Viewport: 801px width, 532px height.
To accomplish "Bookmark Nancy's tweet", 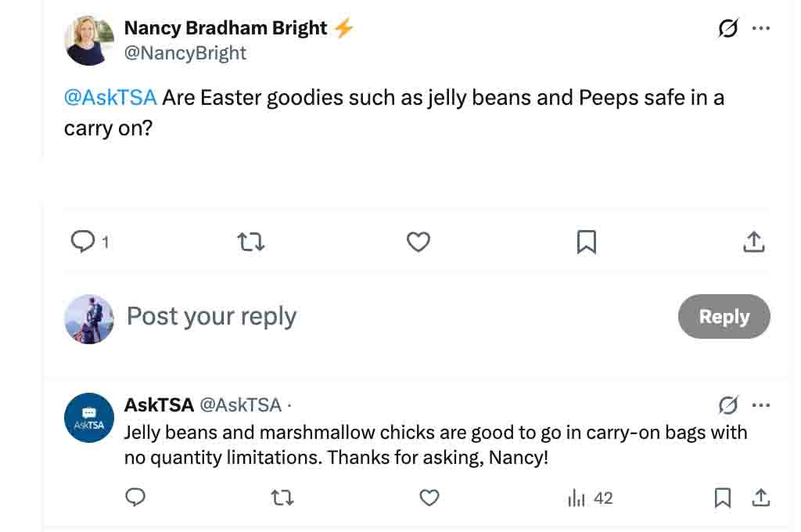I will coord(587,242).
